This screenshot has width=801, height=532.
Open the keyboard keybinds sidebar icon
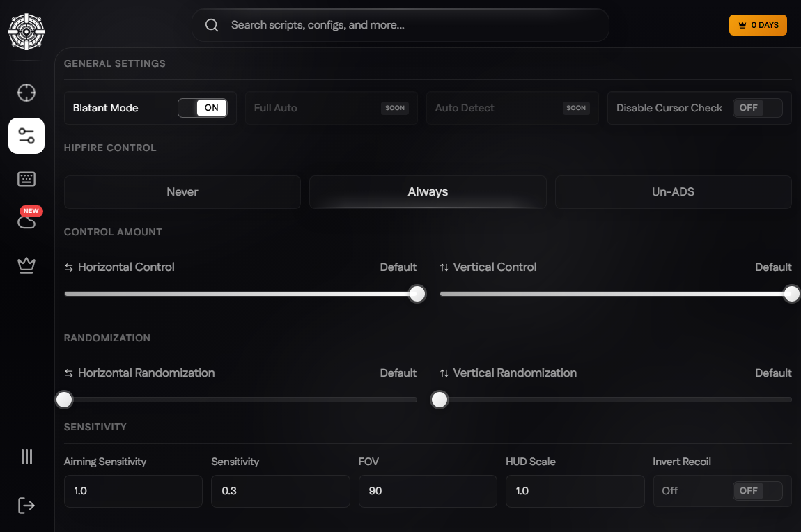[x=26, y=179]
